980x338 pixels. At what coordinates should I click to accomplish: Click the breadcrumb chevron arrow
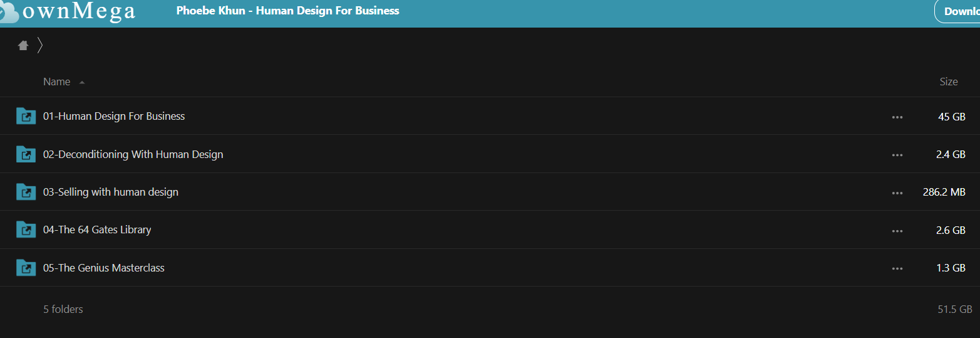click(40, 45)
